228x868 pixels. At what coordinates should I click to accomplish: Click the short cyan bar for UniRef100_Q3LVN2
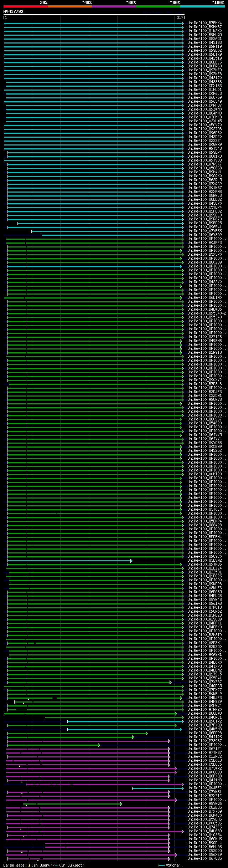click(70, 561)
